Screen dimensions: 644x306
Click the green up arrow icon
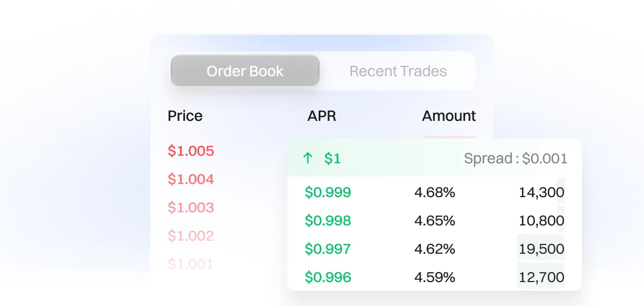tap(308, 158)
